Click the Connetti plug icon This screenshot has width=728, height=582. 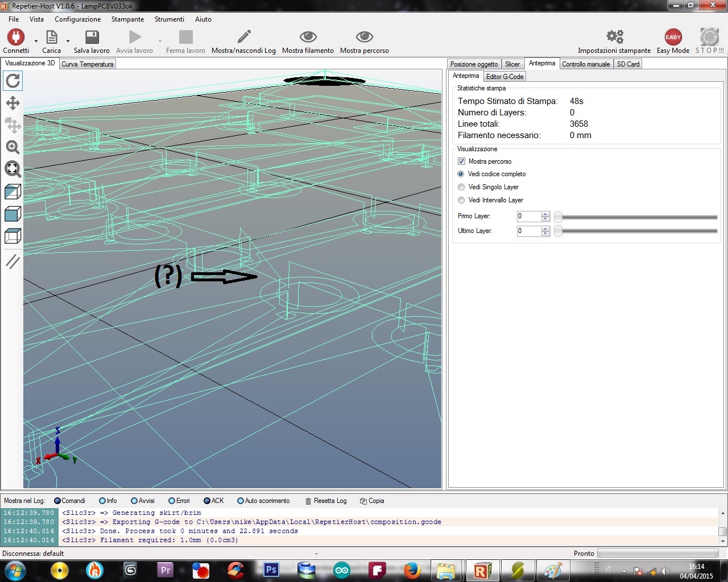coord(16,38)
